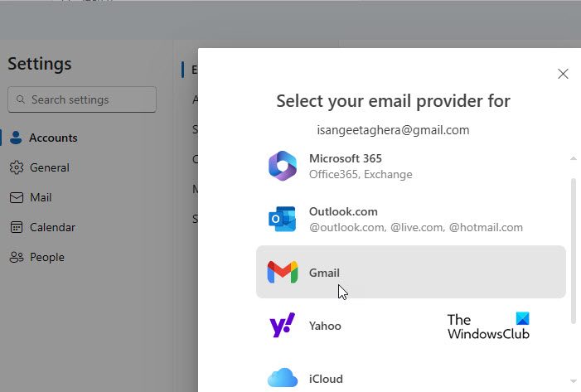Click the Outlook.com envelope icon

[x=283, y=219]
